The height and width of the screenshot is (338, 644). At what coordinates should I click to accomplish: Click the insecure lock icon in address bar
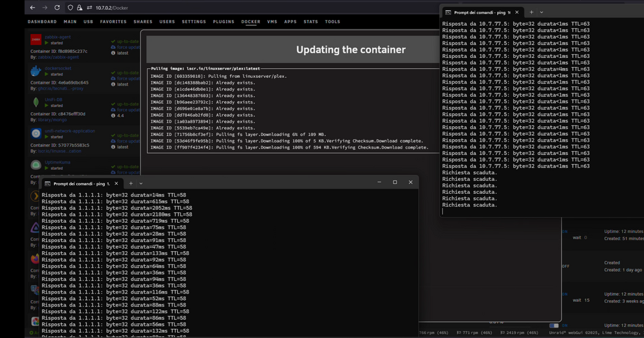coord(80,7)
